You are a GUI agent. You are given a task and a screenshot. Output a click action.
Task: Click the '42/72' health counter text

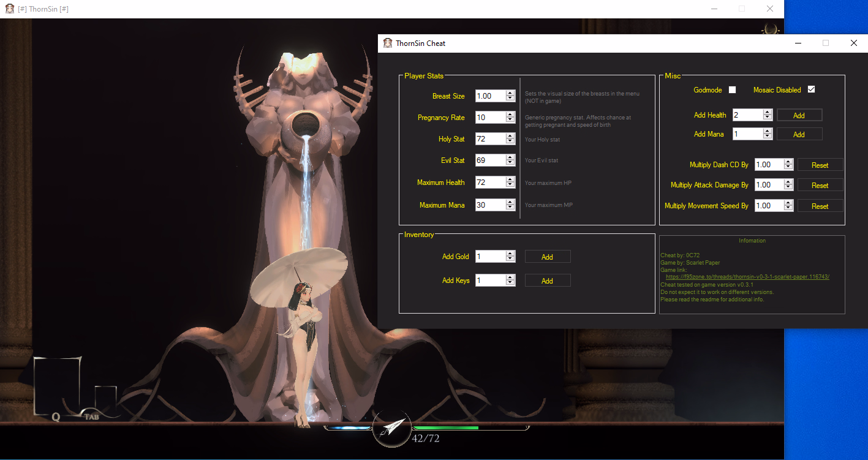[x=425, y=439]
